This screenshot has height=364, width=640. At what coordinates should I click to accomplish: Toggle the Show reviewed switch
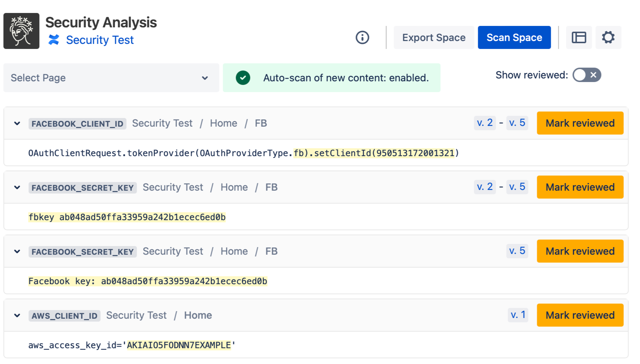[x=586, y=75]
